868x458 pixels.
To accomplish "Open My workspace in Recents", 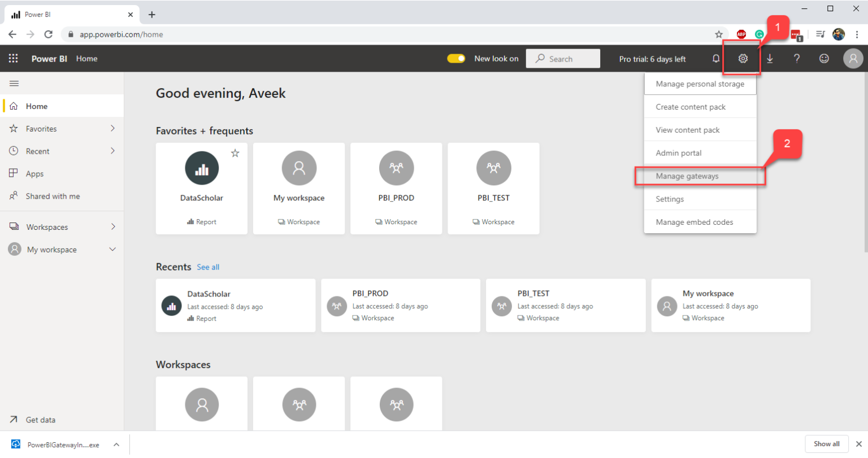I will click(x=731, y=306).
